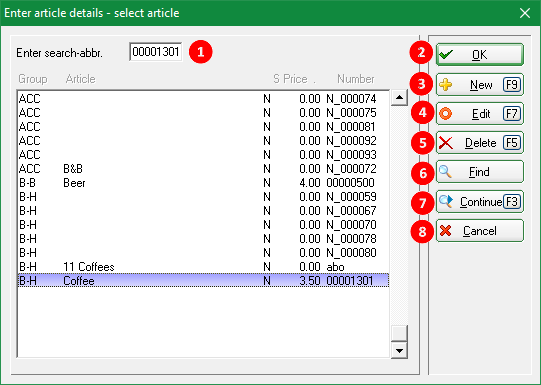Click the F3 badge on Continue button
The height and width of the screenshot is (385, 541).
(x=511, y=201)
